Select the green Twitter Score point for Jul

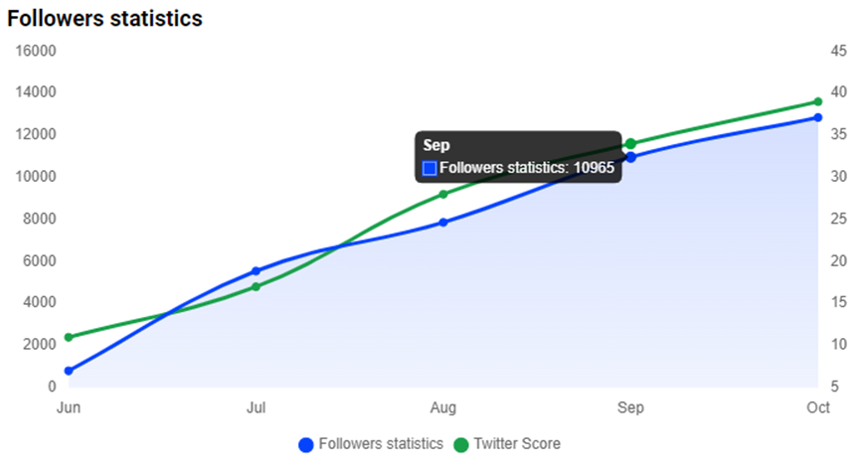[x=256, y=287]
